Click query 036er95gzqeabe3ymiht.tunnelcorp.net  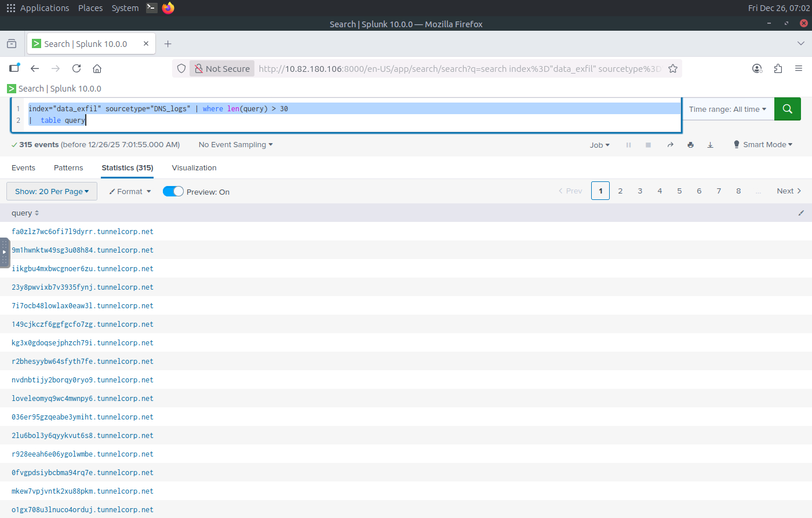coord(82,417)
